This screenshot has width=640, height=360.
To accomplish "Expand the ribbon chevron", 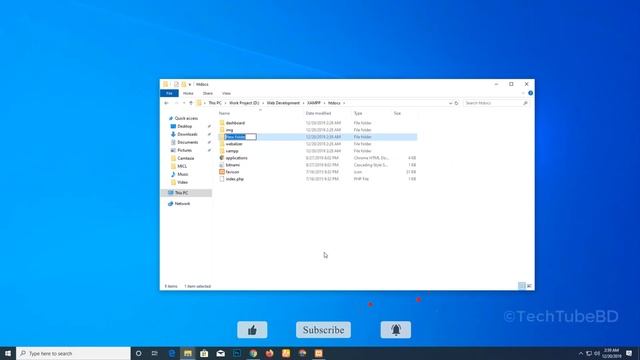I will point(523,93).
